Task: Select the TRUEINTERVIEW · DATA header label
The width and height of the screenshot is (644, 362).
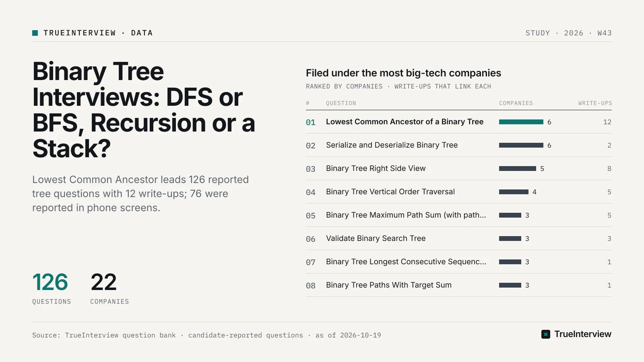Action: coord(98,33)
